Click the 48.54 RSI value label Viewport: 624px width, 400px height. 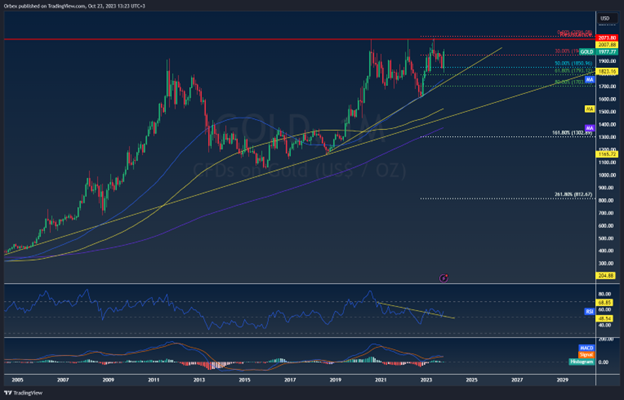click(x=605, y=317)
